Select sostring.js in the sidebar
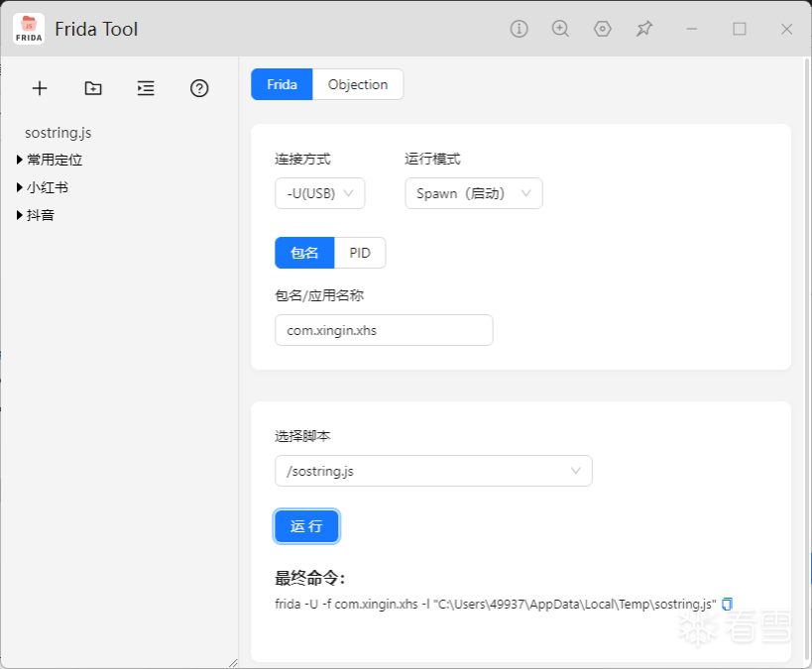The height and width of the screenshot is (669, 812). click(58, 133)
